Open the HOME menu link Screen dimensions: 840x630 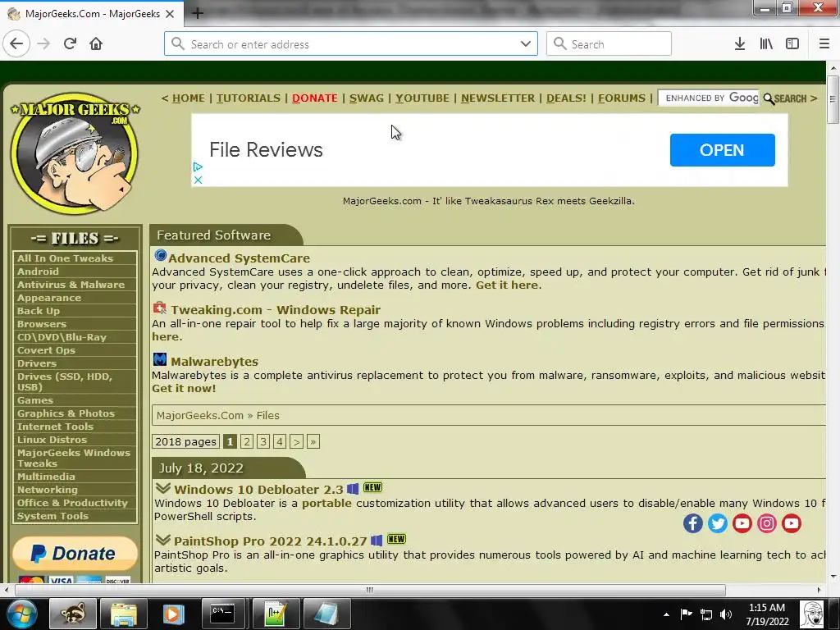189,98
